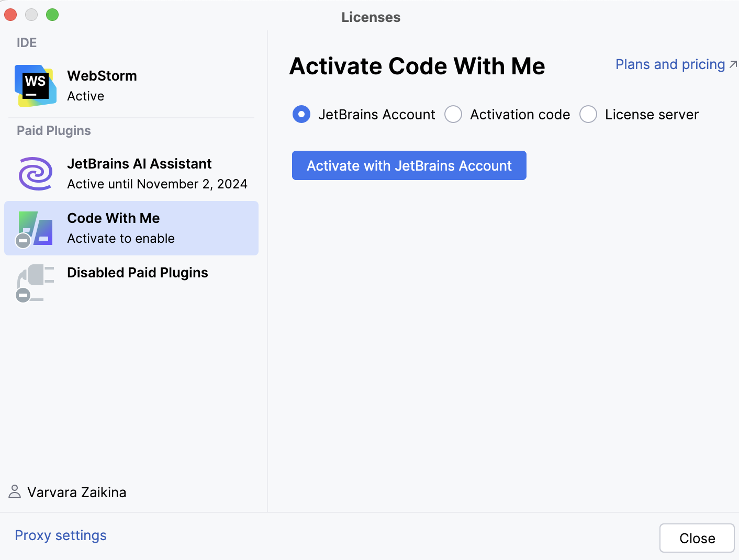The height and width of the screenshot is (560, 739).
Task: Open the Disabled Paid Plugins entry
Action: click(137, 273)
